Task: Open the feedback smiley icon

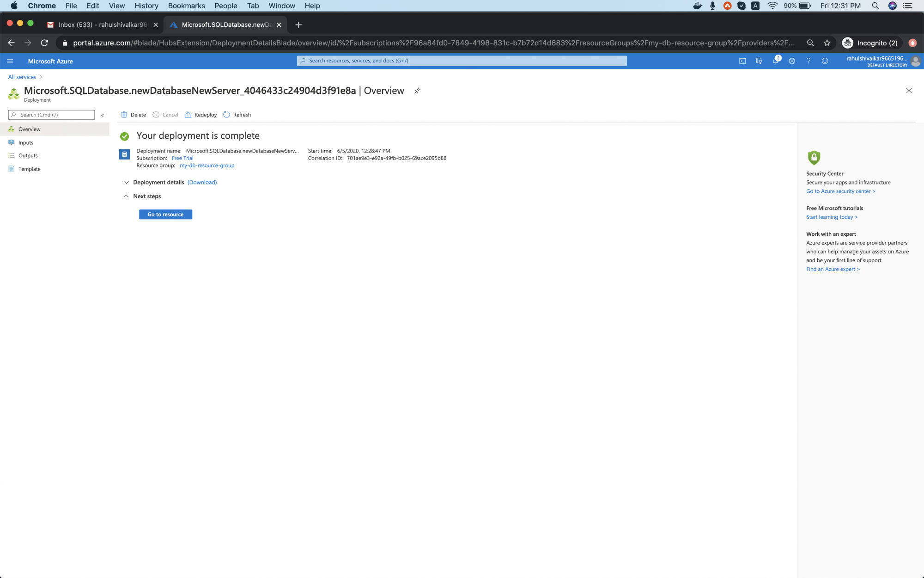Action: (x=825, y=61)
